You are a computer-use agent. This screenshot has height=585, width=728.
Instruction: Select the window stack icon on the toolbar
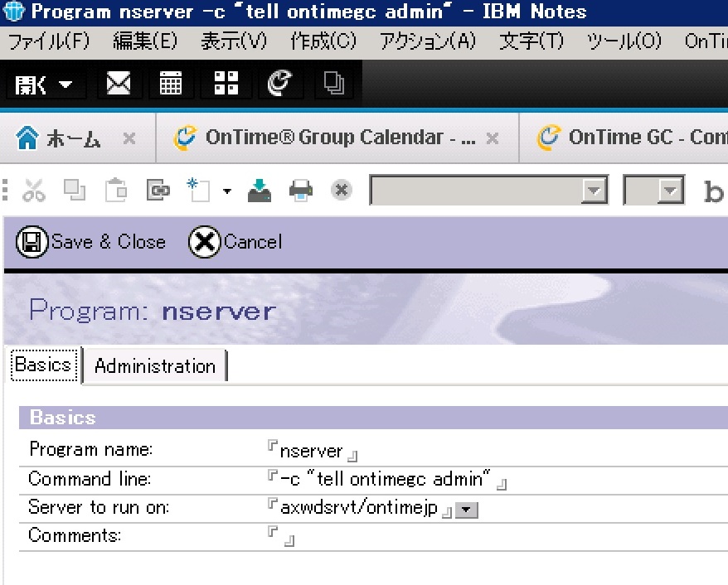point(334,83)
